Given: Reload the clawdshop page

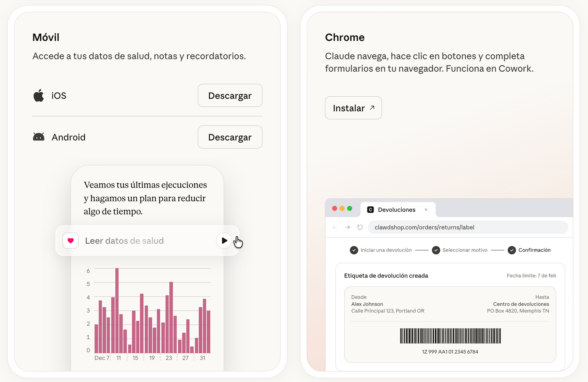Looking at the screenshot, I should point(360,227).
